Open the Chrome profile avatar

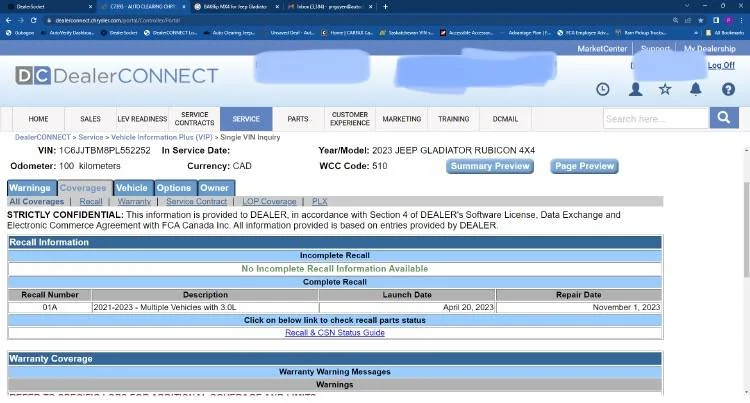tap(728, 21)
